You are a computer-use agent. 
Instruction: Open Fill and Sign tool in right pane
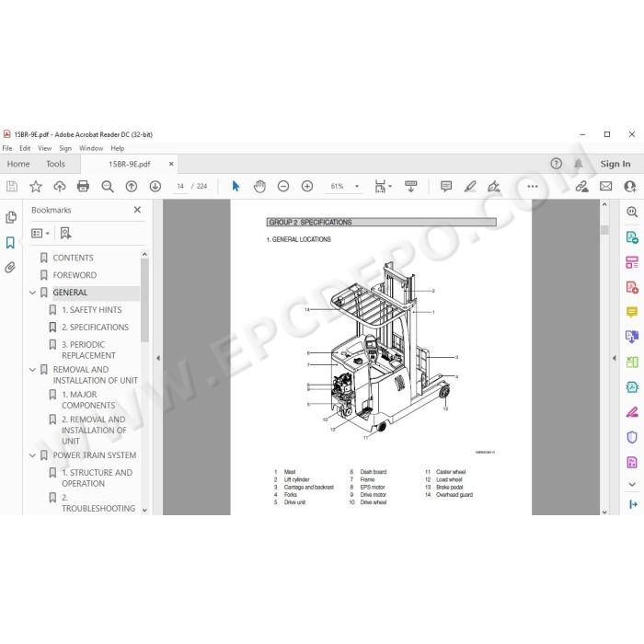coord(632,412)
